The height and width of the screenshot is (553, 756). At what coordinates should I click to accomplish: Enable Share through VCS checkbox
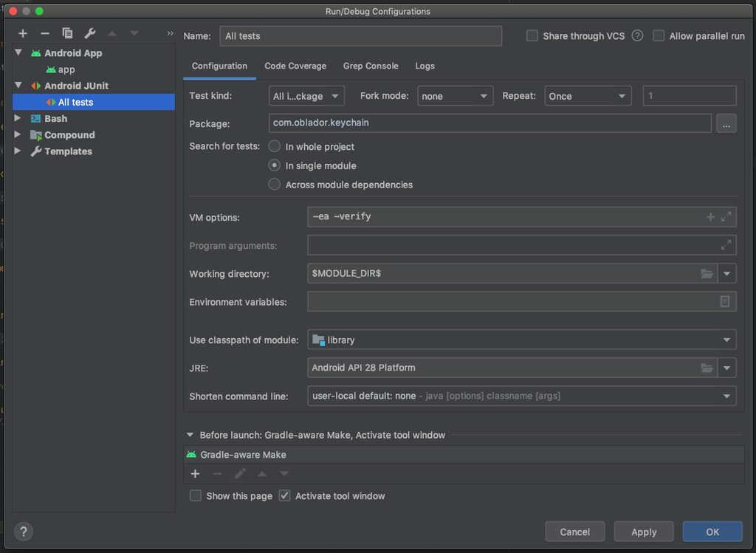tap(532, 35)
